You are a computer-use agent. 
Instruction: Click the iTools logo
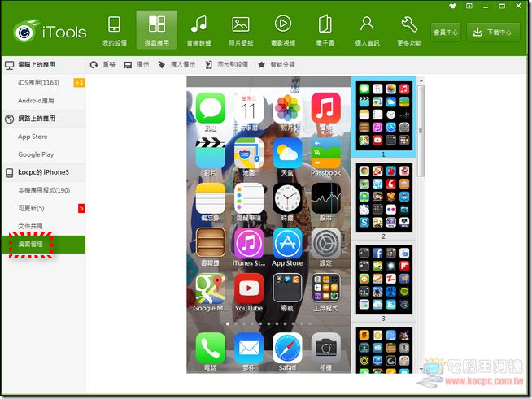pos(50,32)
